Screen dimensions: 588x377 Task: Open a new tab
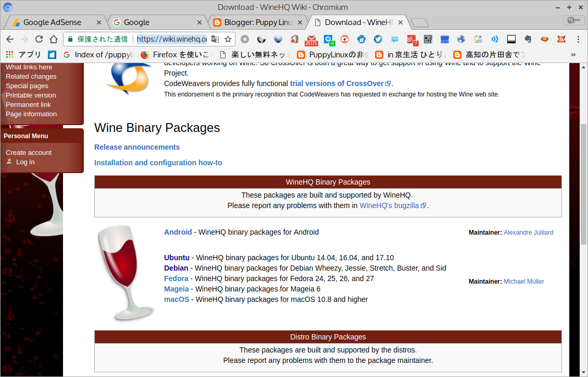[420, 23]
